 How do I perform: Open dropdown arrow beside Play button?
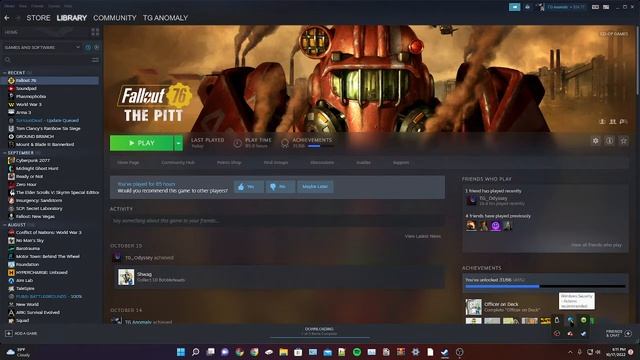pyautogui.click(x=178, y=143)
